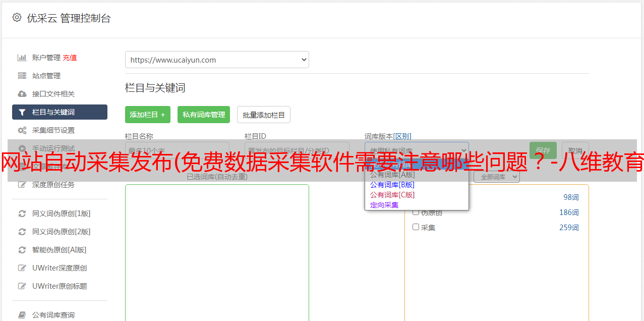This screenshot has width=644, height=321.
Task: Select the active 栏目与关键词 sidebar item
Action: pyautogui.click(x=60, y=112)
